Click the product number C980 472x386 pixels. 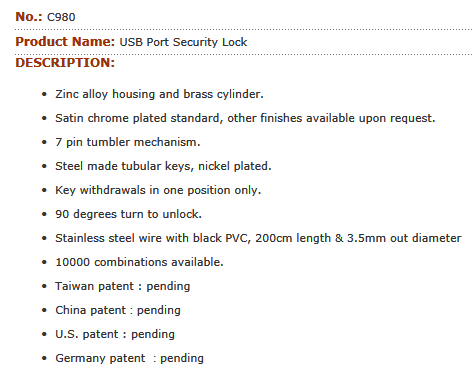[61, 17]
